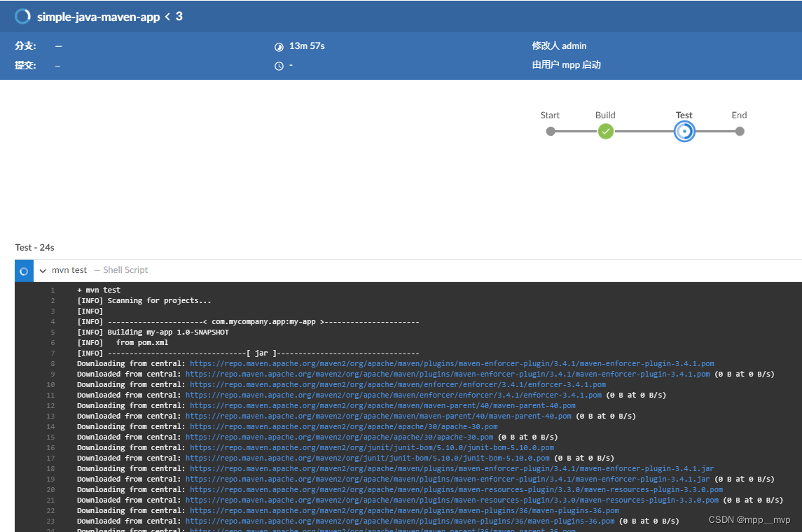Open downloaded maven-parent-40.pom link on line 13
The image size is (802, 532).
[x=378, y=416]
